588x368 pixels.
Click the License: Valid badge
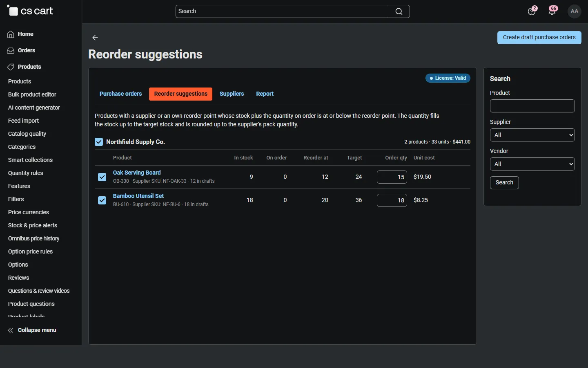pyautogui.click(x=448, y=78)
